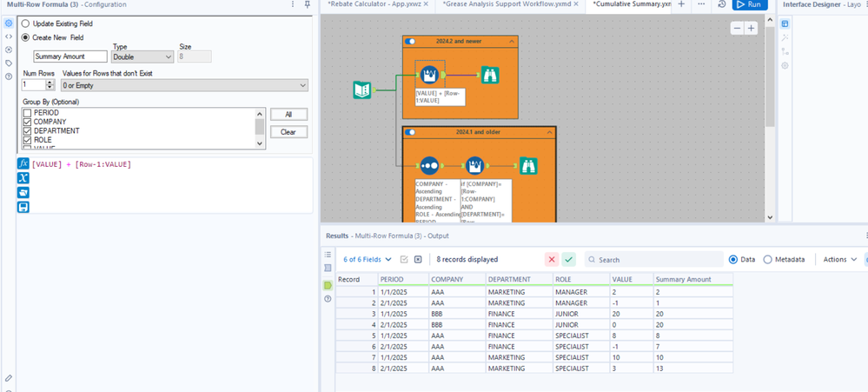Open the Type dropdown showing Double
868x392 pixels.
pos(142,56)
